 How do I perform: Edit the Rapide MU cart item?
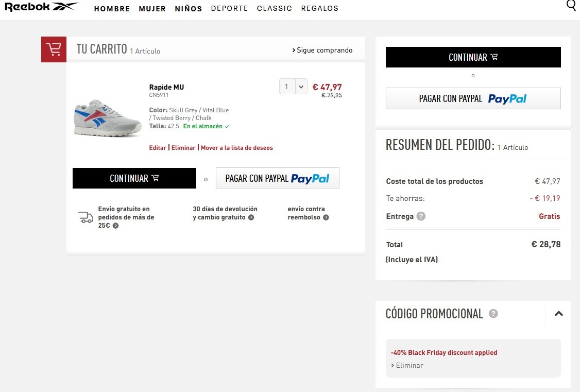point(158,148)
